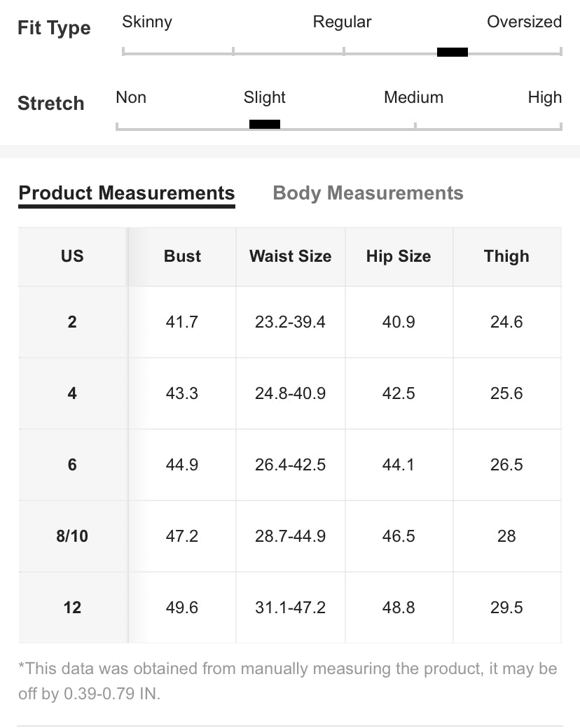Select the Product Measurements tab
580x728 pixels.
click(x=127, y=193)
